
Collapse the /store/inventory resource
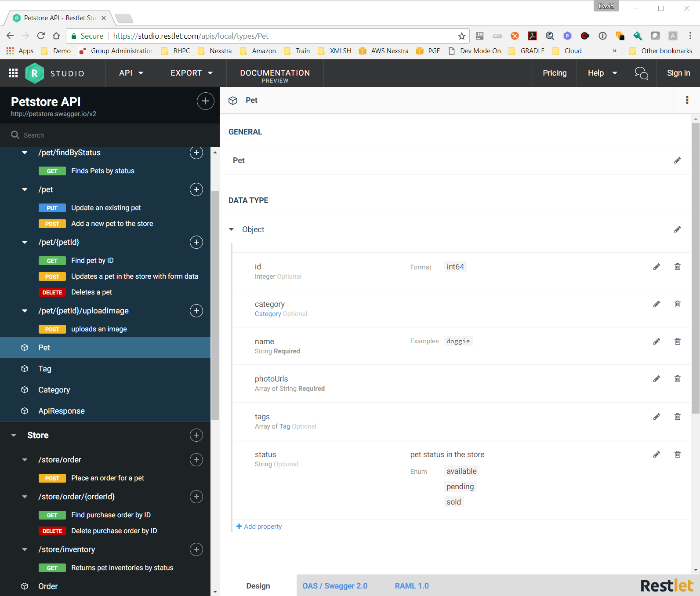25,549
